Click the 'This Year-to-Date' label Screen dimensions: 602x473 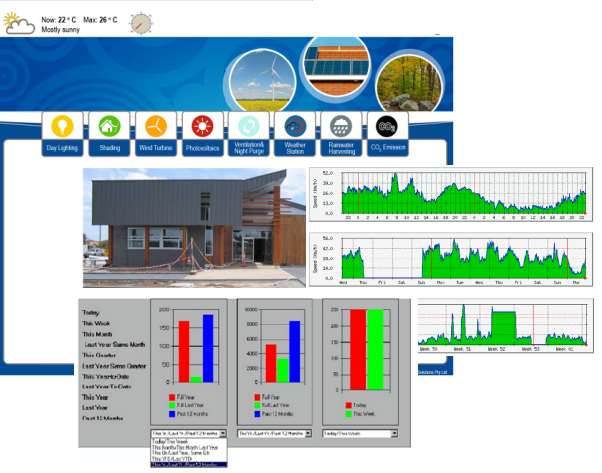(x=106, y=377)
